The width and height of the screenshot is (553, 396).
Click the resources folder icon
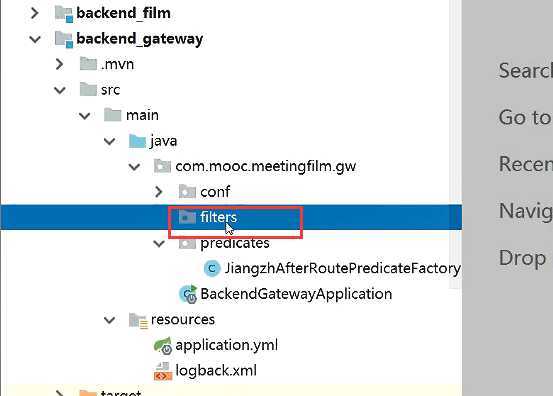(138, 320)
